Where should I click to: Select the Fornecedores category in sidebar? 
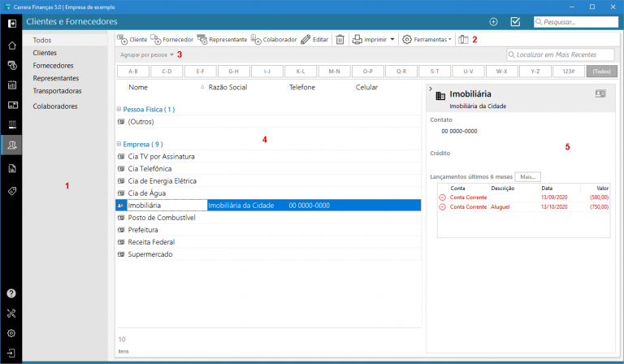pos(53,65)
